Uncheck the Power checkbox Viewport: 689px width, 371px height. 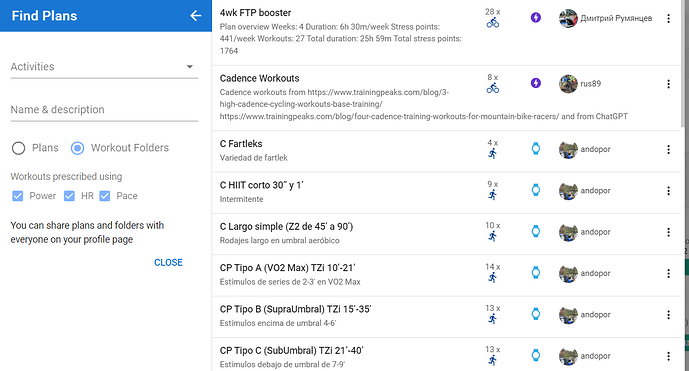pyautogui.click(x=18, y=196)
